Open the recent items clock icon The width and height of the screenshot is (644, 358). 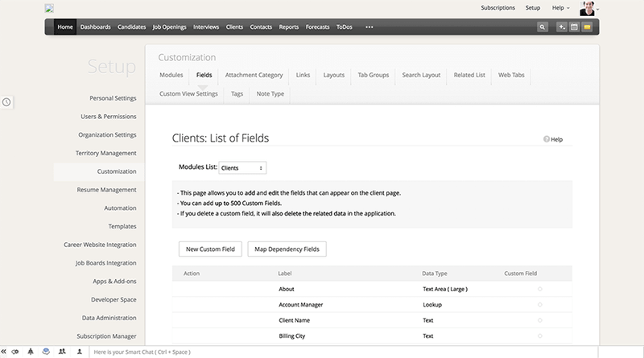point(6,102)
